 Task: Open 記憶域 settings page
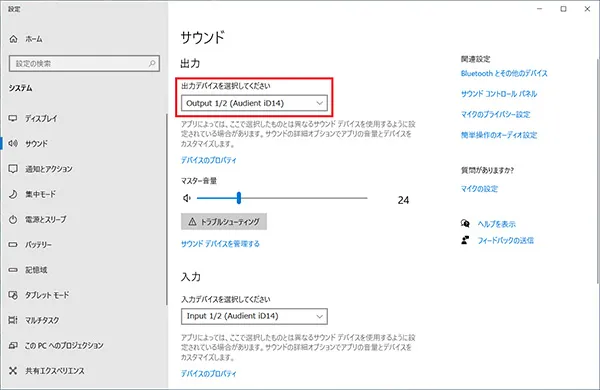36,270
